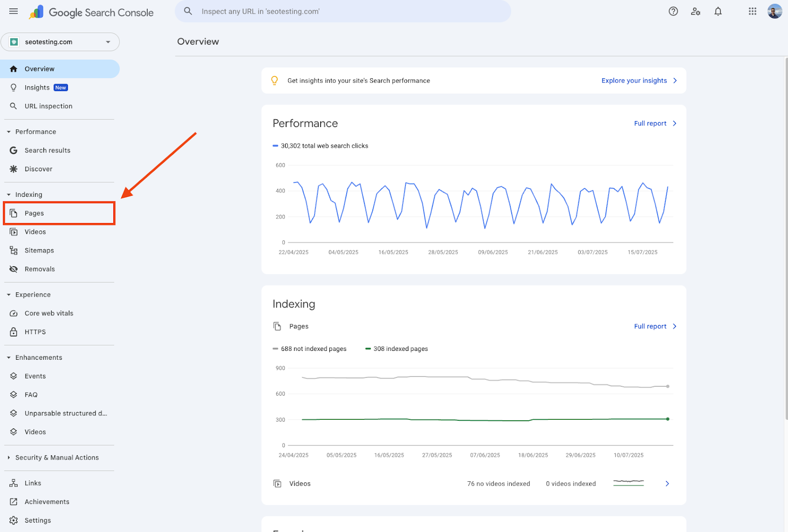Viewport: 788px width, 532px height.
Task: Expand the Security & Manual Actions section
Action: 8,457
